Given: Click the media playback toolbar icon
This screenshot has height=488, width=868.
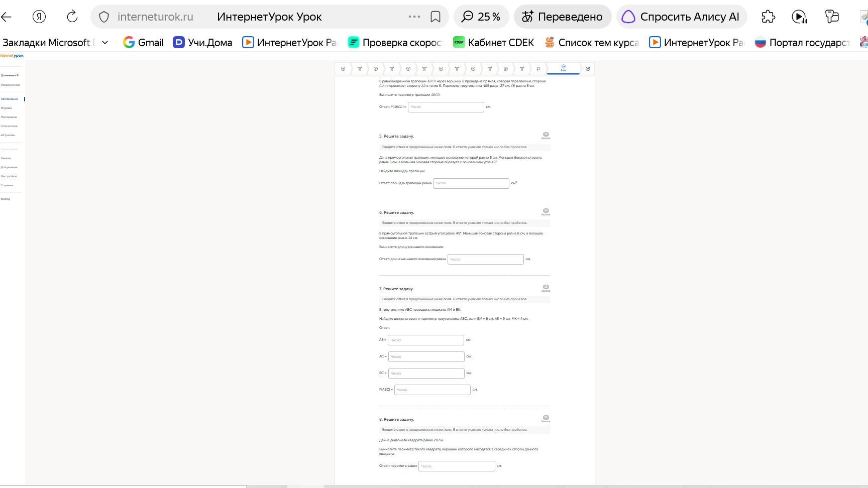Looking at the screenshot, I should pos(799,17).
